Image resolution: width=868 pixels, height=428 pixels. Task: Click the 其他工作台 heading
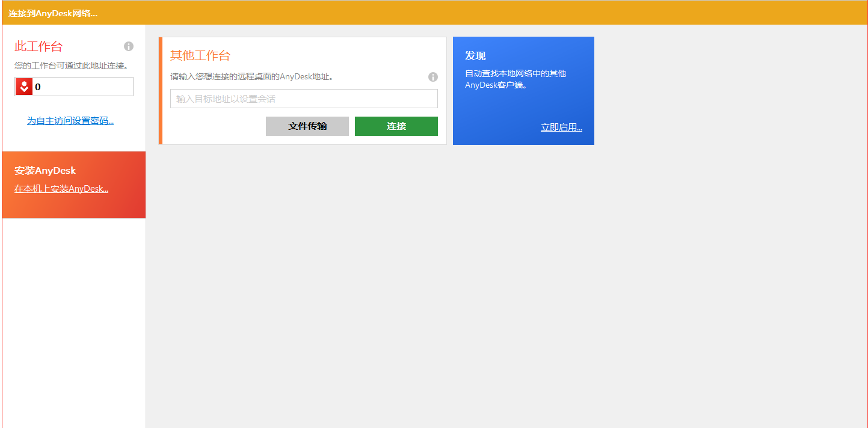coord(200,55)
